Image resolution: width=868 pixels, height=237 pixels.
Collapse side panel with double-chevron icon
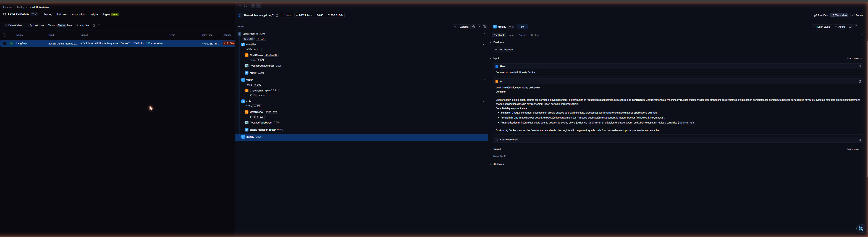[x=240, y=6]
